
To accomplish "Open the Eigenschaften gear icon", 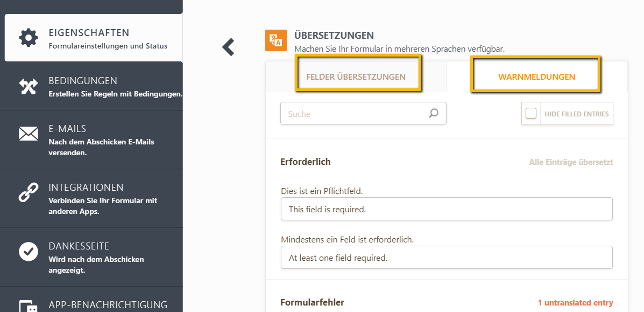I will (29, 37).
